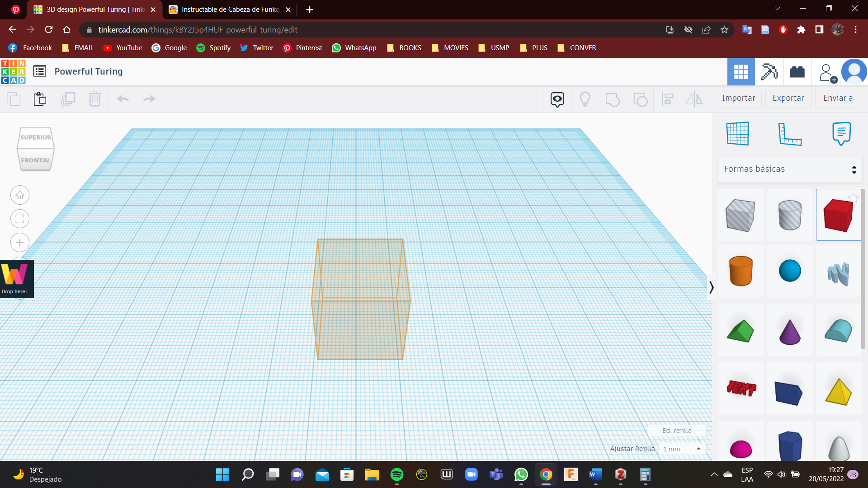
Task: Click the paste clipboard icon
Action: point(40,99)
